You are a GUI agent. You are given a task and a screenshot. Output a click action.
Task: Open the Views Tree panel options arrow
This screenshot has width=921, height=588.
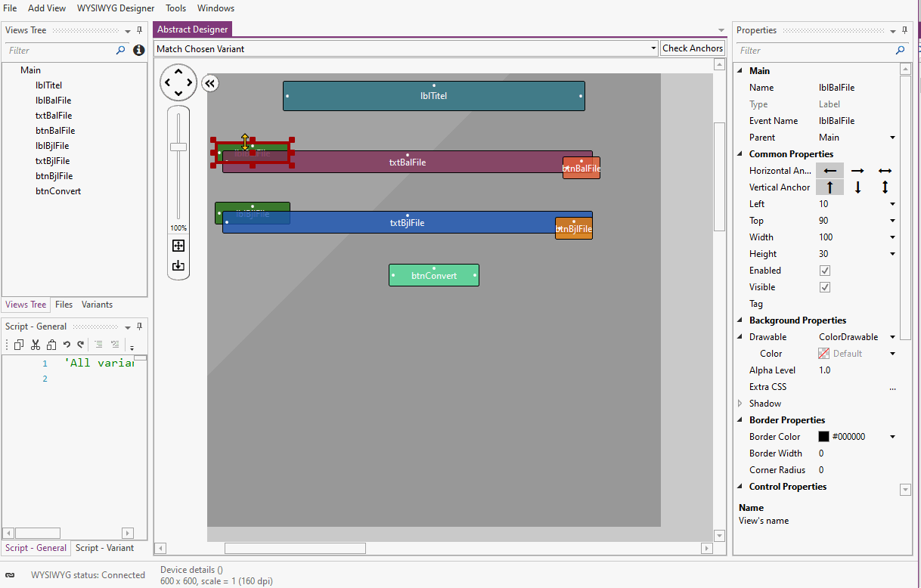click(128, 31)
